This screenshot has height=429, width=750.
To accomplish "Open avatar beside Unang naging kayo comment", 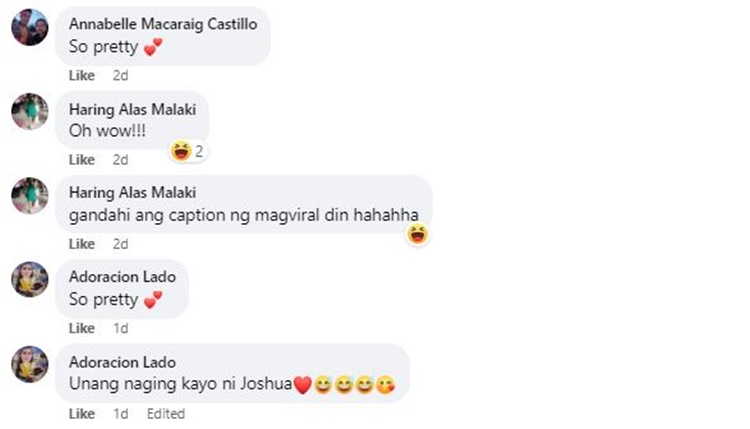I will pyautogui.click(x=30, y=364).
